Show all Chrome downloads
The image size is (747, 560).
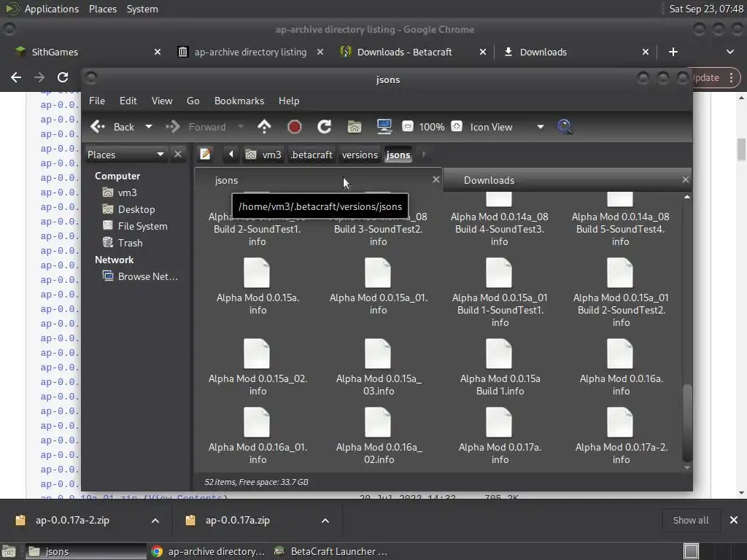(x=690, y=521)
